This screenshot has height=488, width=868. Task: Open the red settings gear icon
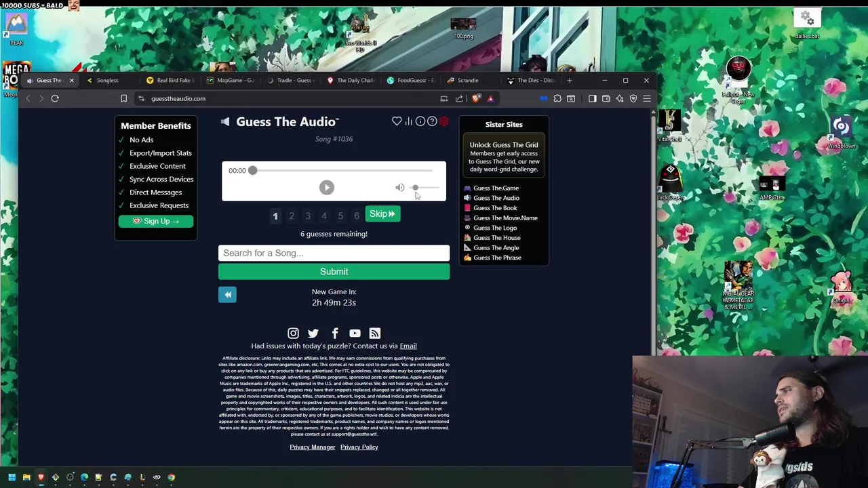[x=443, y=121]
